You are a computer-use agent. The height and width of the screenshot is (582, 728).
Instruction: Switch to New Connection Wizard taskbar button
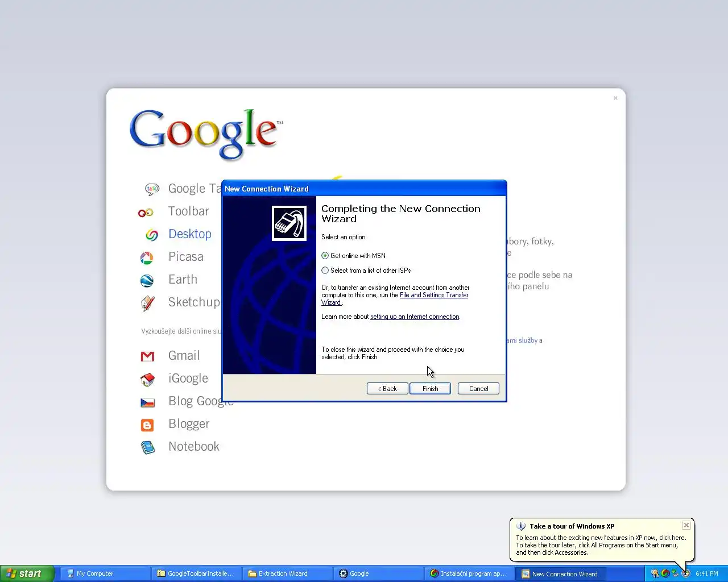click(561, 573)
